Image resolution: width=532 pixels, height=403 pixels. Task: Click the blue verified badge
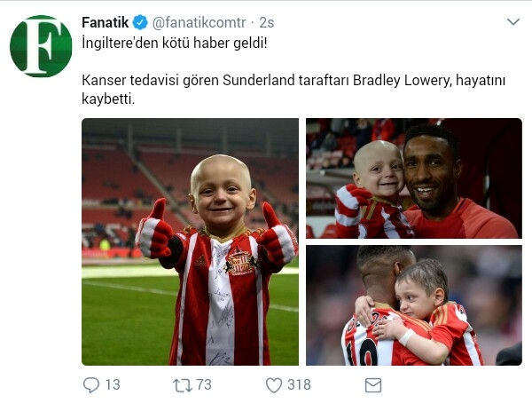coord(140,22)
